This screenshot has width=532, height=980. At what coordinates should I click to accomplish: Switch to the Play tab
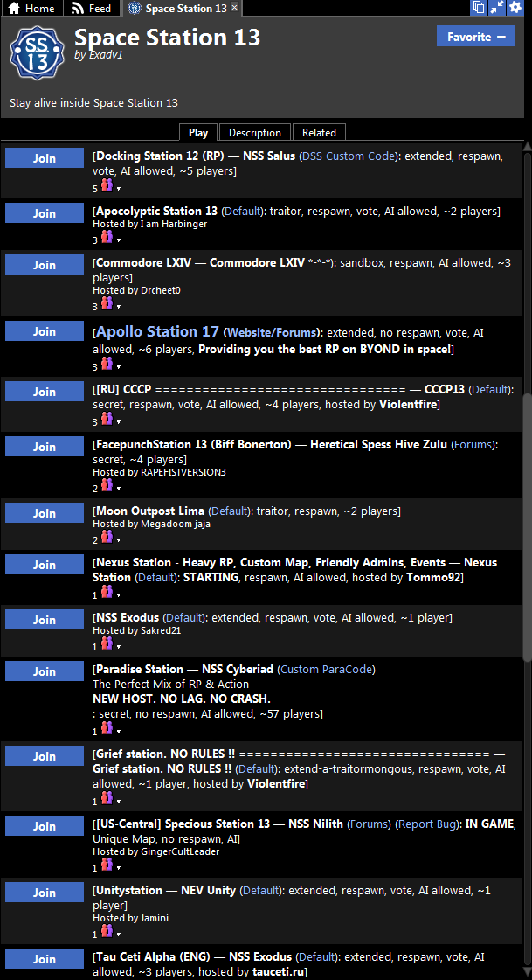click(x=198, y=133)
